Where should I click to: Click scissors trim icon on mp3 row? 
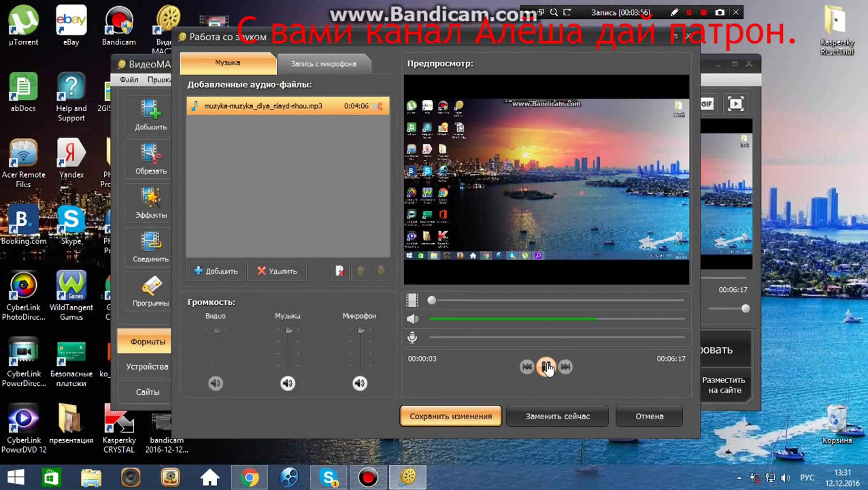click(x=378, y=106)
